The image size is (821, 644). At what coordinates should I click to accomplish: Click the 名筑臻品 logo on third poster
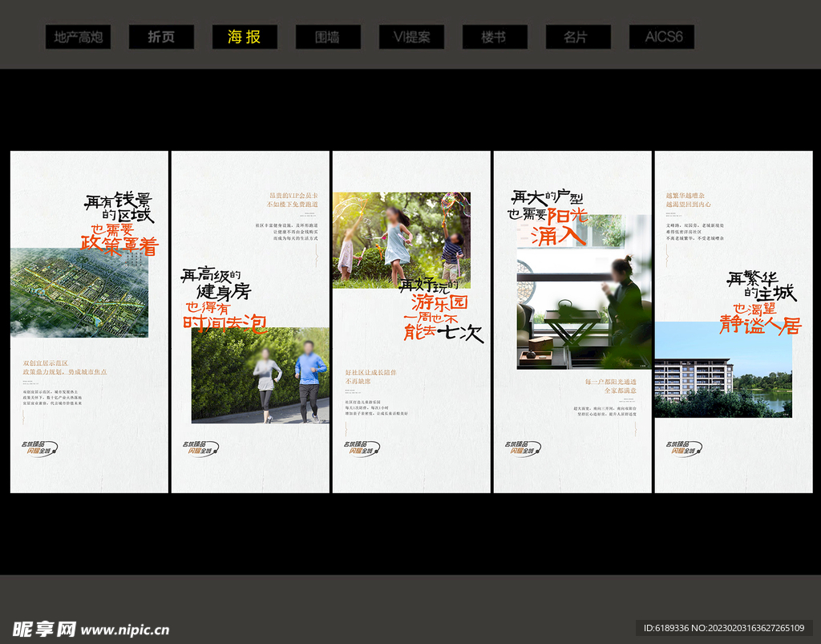tap(362, 448)
